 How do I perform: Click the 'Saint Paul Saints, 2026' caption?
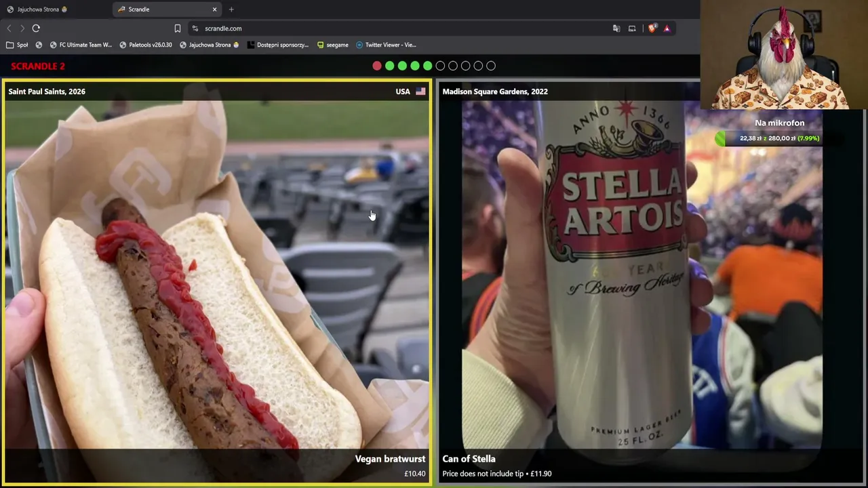(47, 91)
